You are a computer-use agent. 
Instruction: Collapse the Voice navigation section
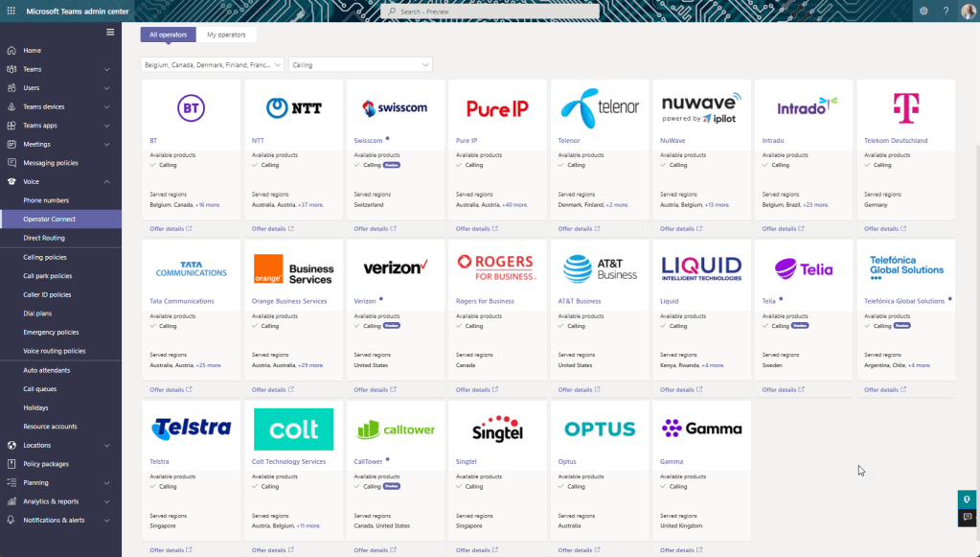click(106, 181)
